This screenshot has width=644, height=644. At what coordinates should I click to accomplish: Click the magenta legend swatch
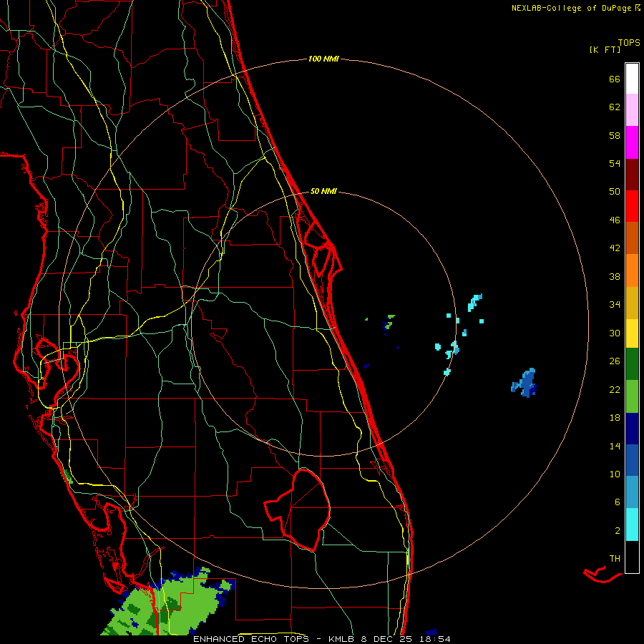click(632, 142)
